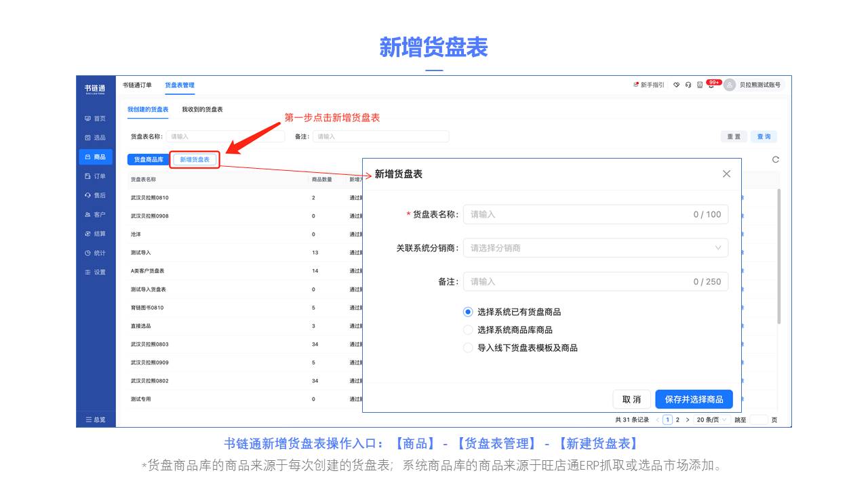
Task: Select 选择系统商品库商品 radio option
Action: (468, 329)
